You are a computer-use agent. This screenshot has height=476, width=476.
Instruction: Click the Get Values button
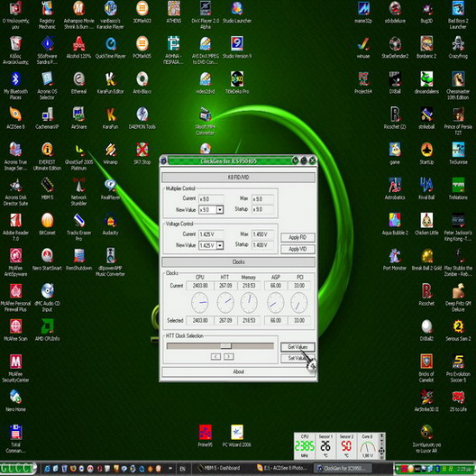coord(297,347)
